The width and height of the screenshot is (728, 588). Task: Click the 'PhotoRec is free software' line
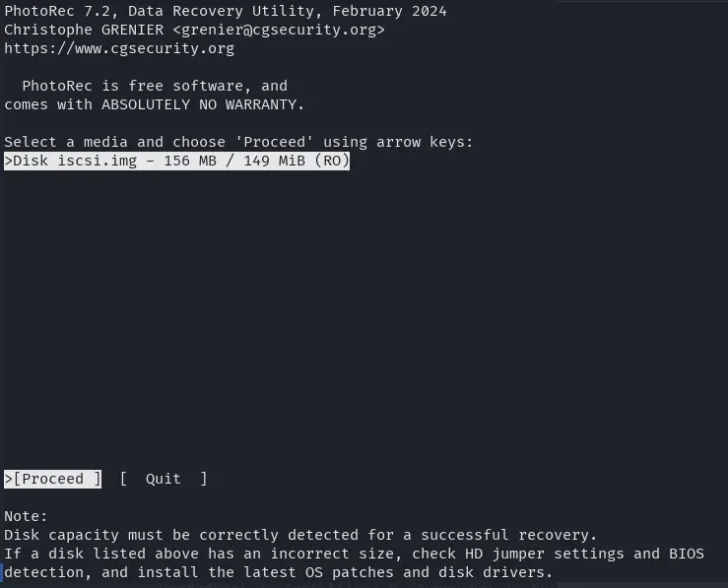click(x=155, y=86)
